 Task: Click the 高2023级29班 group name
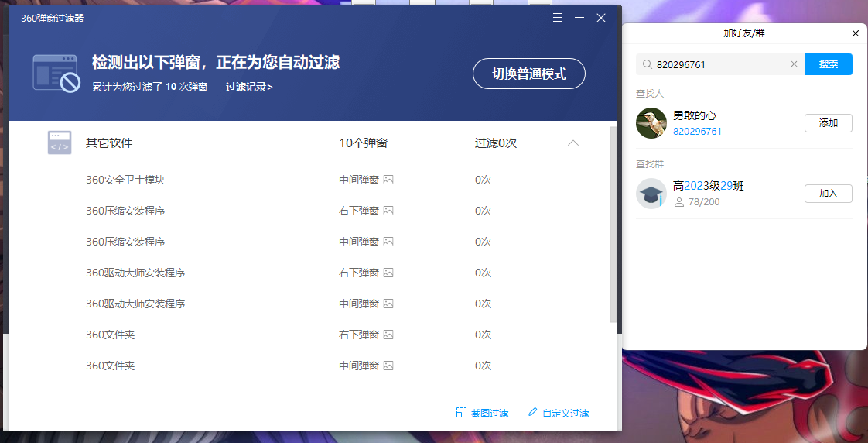pos(708,186)
